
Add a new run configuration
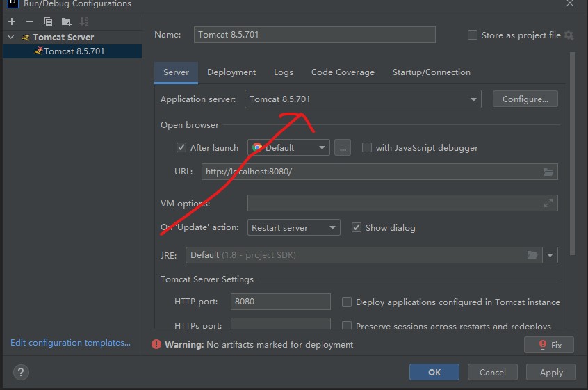[x=12, y=22]
